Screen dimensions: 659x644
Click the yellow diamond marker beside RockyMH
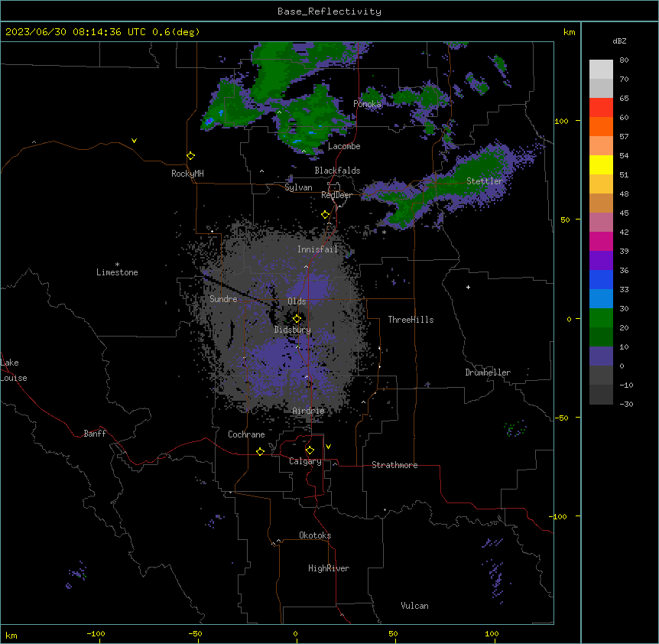(190, 156)
